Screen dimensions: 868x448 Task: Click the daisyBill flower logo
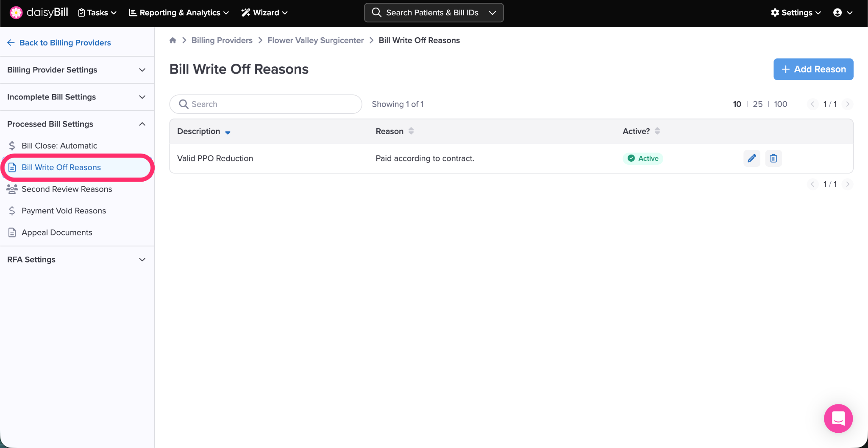pos(16,13)
